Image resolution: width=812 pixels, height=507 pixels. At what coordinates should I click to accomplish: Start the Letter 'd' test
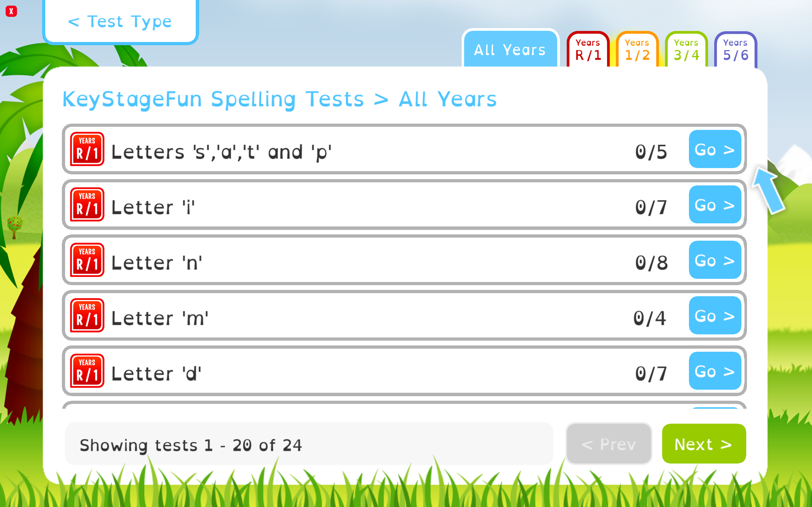714,371
